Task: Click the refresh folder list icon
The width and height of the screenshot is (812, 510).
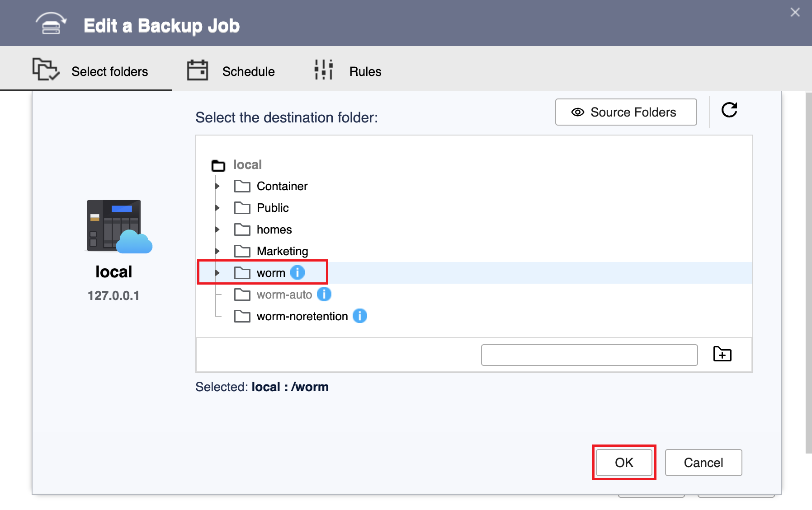Action: pyautogui.click(x=729, y=110)
